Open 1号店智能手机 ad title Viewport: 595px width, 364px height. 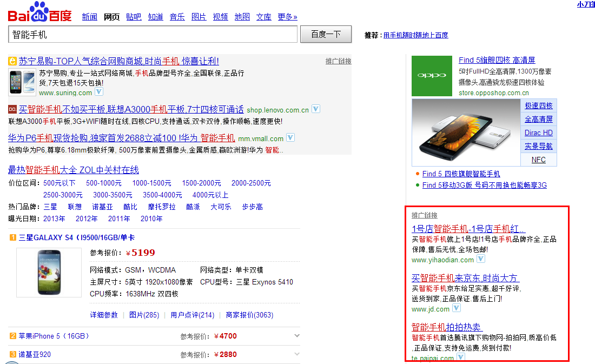click(x=468, y=229)
